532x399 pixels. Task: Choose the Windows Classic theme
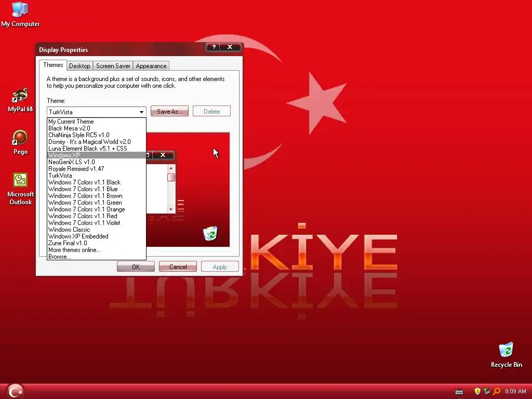point(96,230)
